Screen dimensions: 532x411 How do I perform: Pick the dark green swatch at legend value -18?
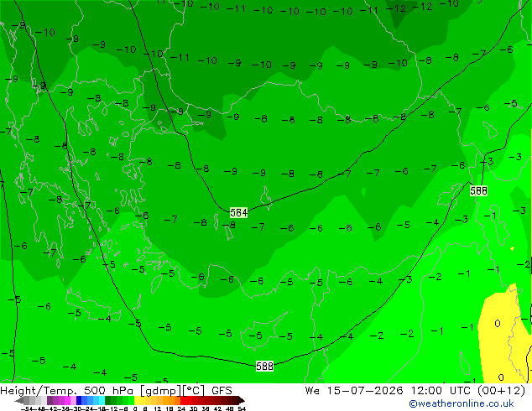tap(107, 400)
